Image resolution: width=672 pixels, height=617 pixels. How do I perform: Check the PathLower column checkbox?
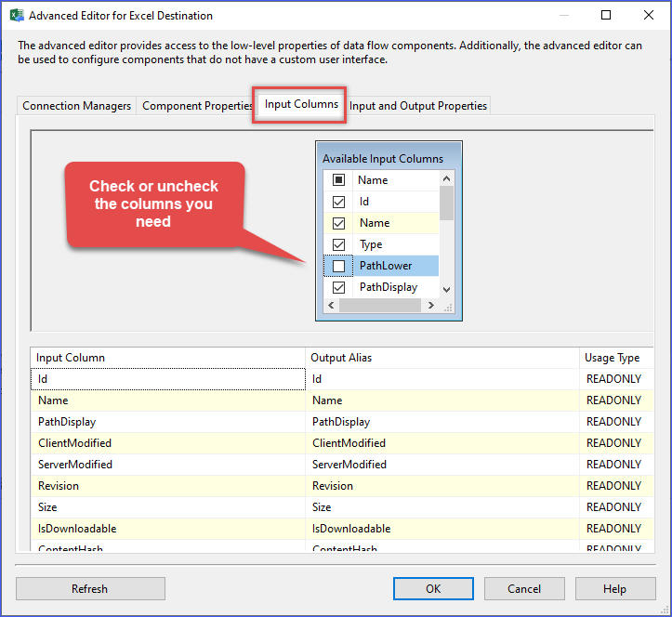point(338,266)
